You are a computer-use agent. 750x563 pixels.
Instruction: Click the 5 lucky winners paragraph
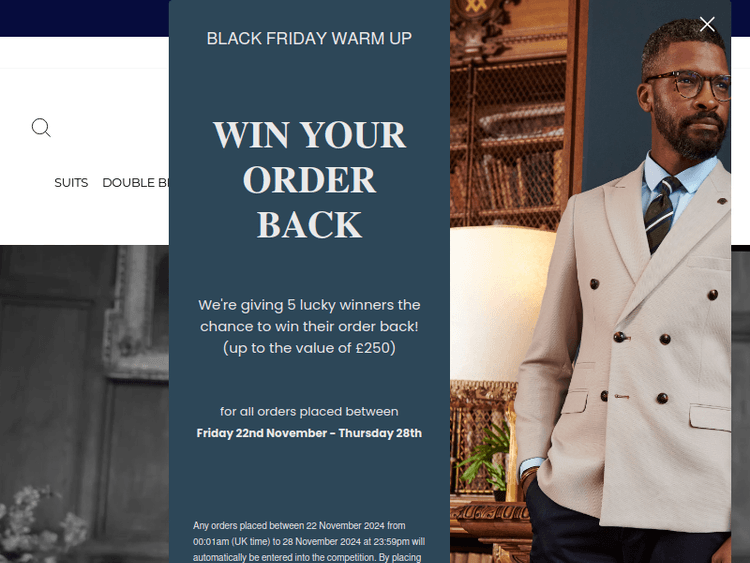309,326
